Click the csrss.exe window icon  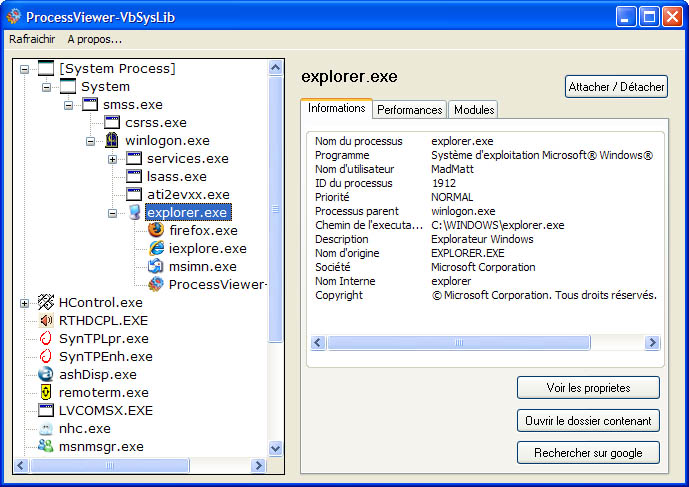[x=112, y=122]
